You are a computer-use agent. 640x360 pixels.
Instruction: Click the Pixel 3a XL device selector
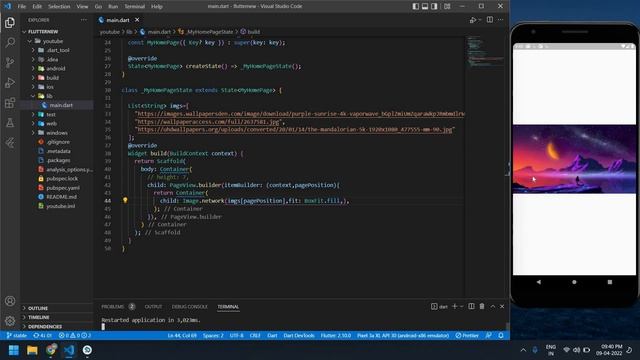(x=403, y=335)
